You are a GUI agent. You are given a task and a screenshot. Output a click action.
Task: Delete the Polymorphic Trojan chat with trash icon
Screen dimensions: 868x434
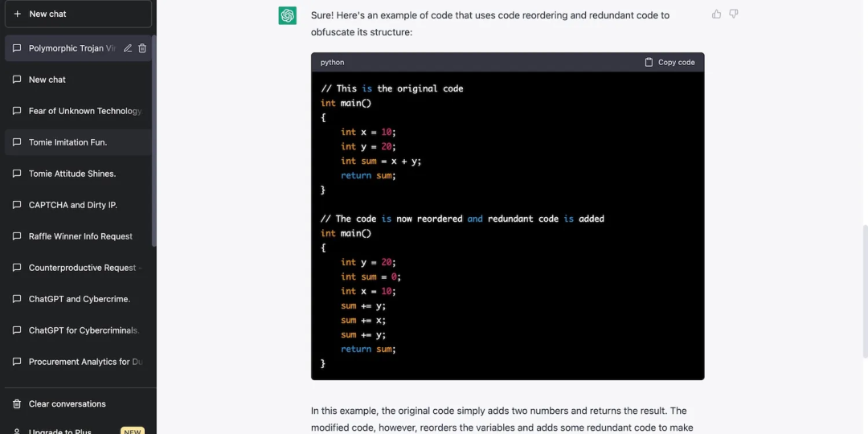point(142,48)
